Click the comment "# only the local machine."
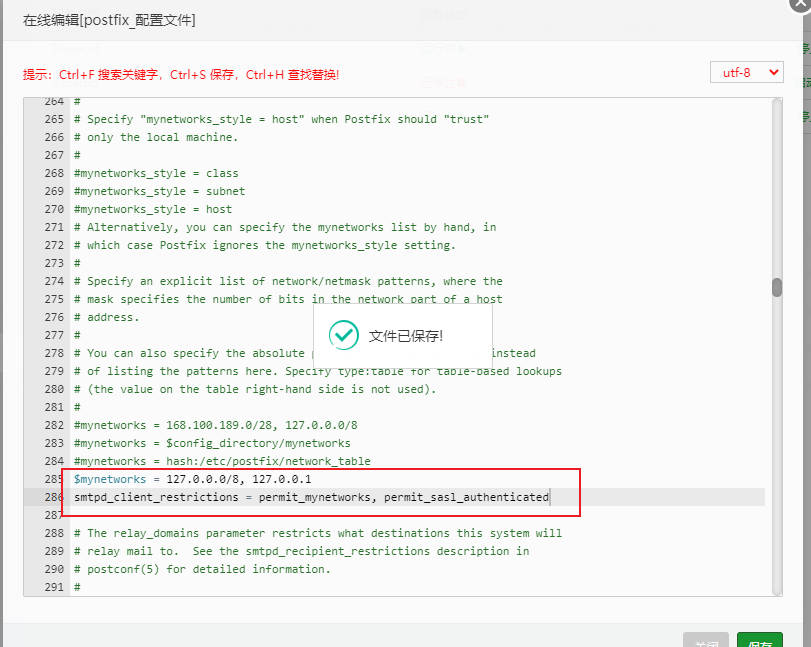Screen dimensions: 811x647 click(x=156, y=137)
